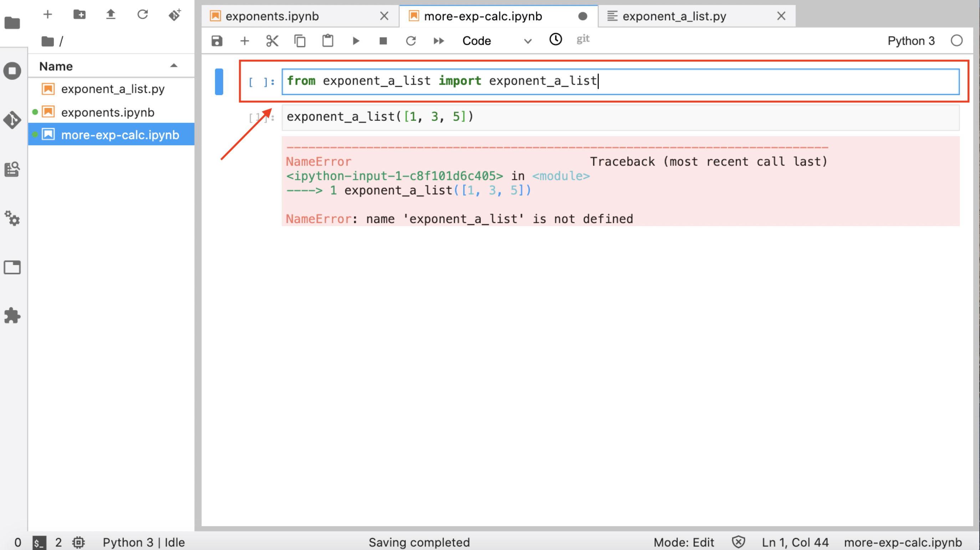
Task: Click the paste cells clipboard icon
Action: tap(327, 41)
